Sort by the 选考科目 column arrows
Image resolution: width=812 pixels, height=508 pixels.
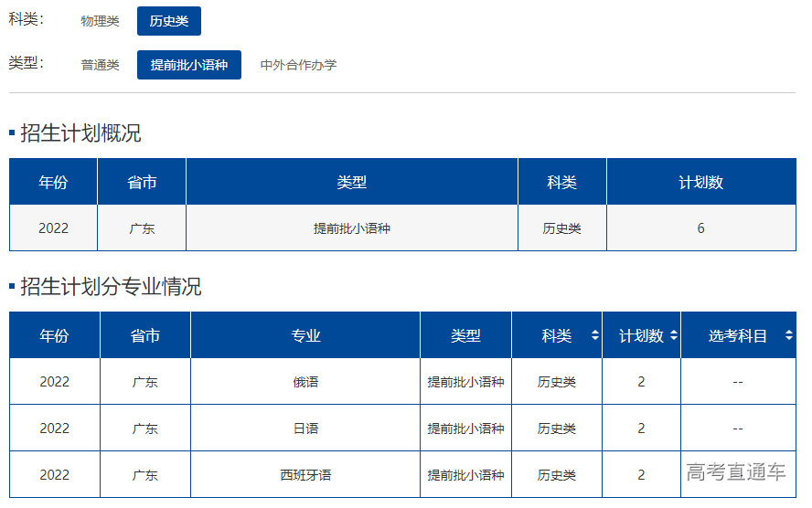(x=788, y=336)
